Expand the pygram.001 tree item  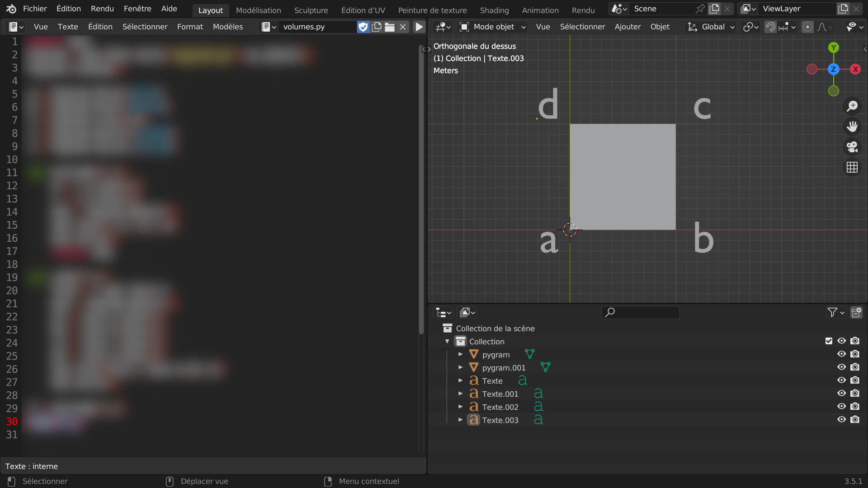(x=460, y=367)
